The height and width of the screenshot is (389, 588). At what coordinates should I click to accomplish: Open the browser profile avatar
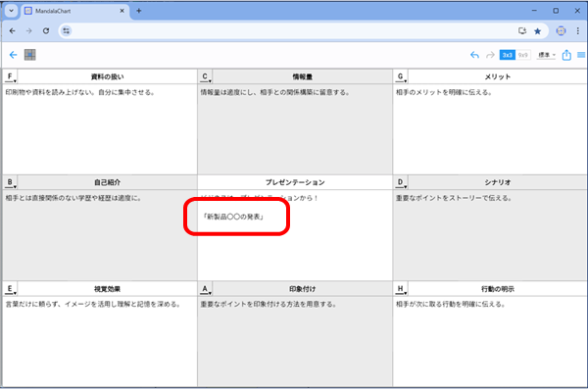tap(561, 30)
